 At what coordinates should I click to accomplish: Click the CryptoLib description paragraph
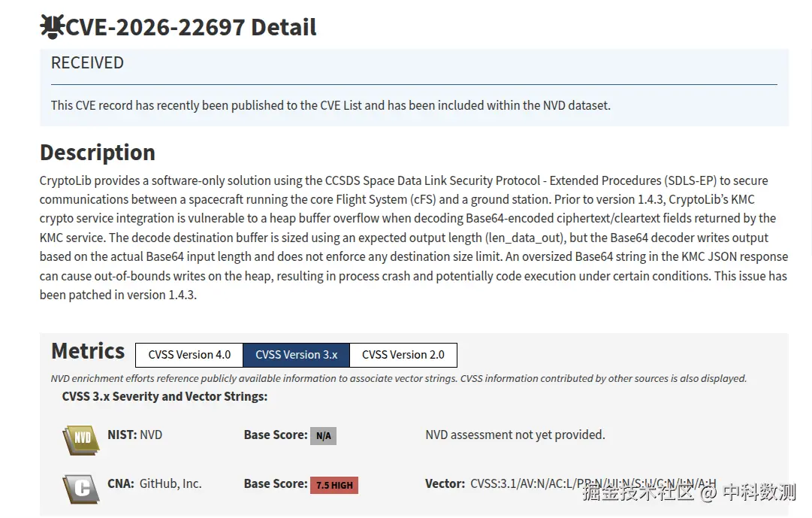[x=413, y=238]
